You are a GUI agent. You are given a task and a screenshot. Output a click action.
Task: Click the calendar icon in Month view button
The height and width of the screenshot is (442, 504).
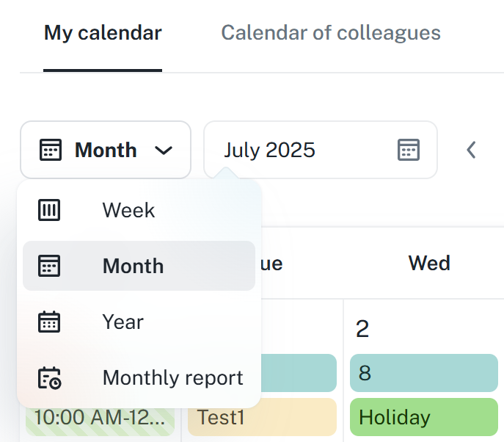point(51,151)
